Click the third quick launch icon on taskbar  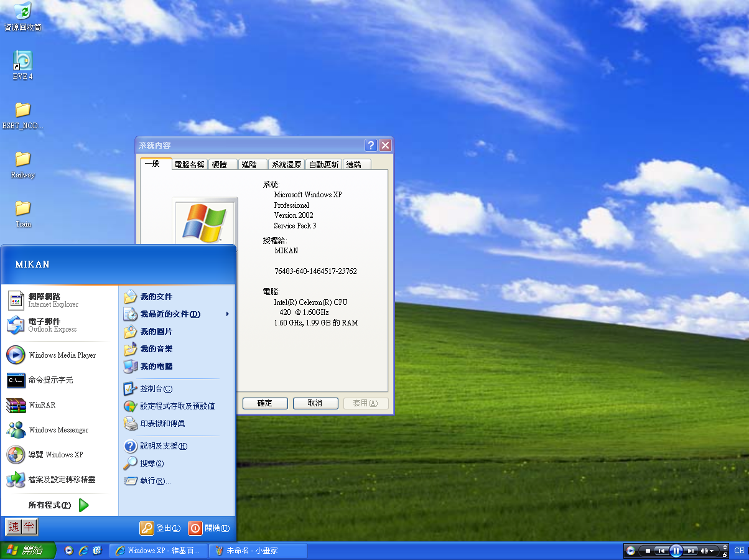click(97, 551)
